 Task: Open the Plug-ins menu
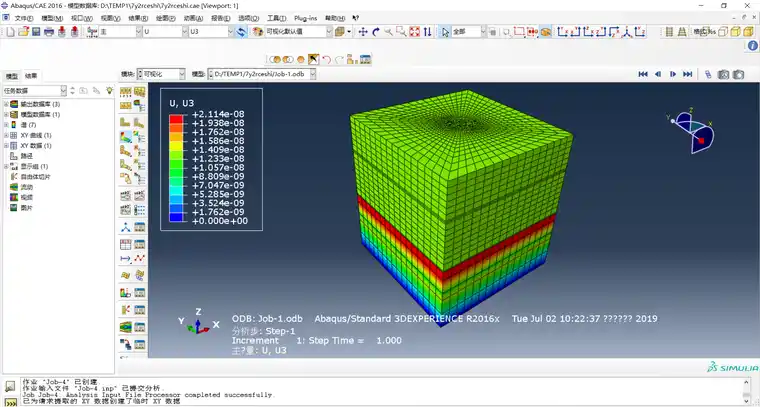(x=305, y=18)
